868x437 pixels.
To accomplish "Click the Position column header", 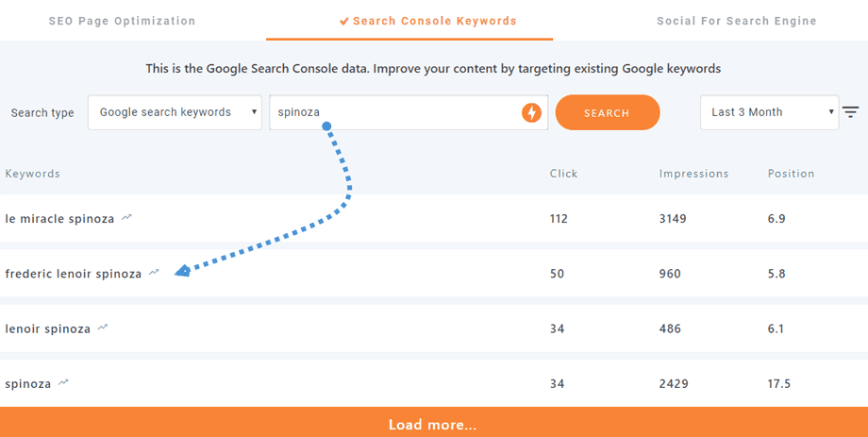I will 791,174.
